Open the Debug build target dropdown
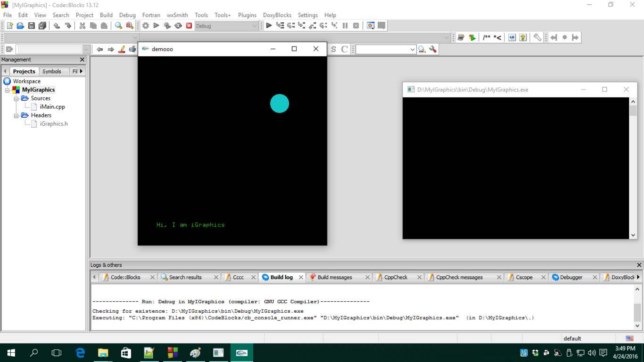The image size is (644, 362). tap(254, 26)
